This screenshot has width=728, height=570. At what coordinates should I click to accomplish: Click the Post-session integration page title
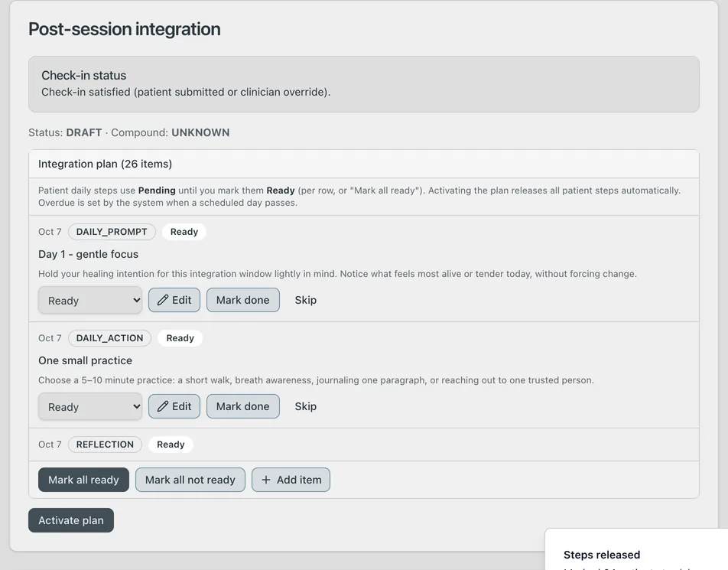tap(125, 29)
